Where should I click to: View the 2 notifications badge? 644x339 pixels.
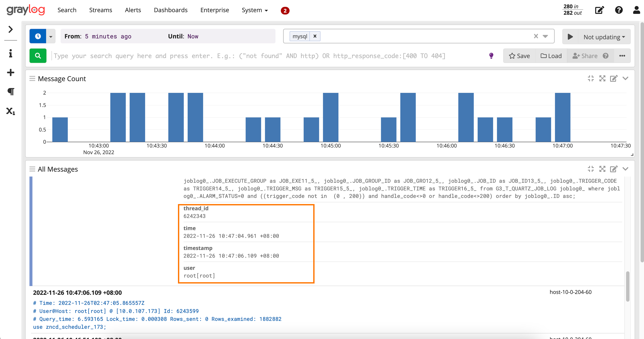[x=285, y=10]
